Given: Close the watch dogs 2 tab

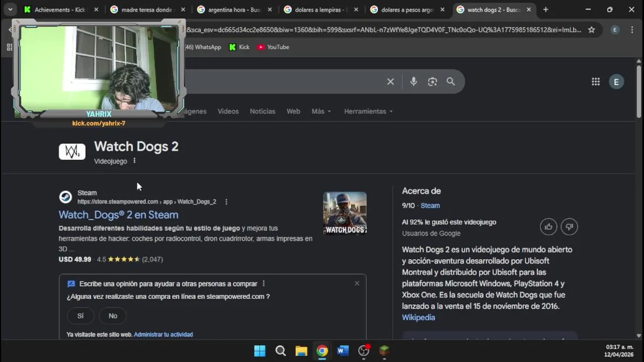Looking at the screenshot, I should click(x=528, y=10).
